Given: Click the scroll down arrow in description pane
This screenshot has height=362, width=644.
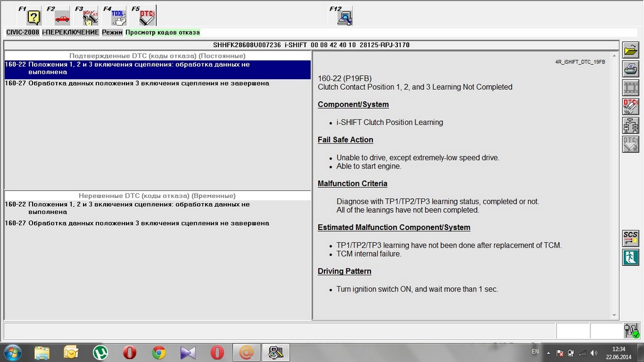Looking at the screenshot, I should pyautogui.click(x=614, y=315).
